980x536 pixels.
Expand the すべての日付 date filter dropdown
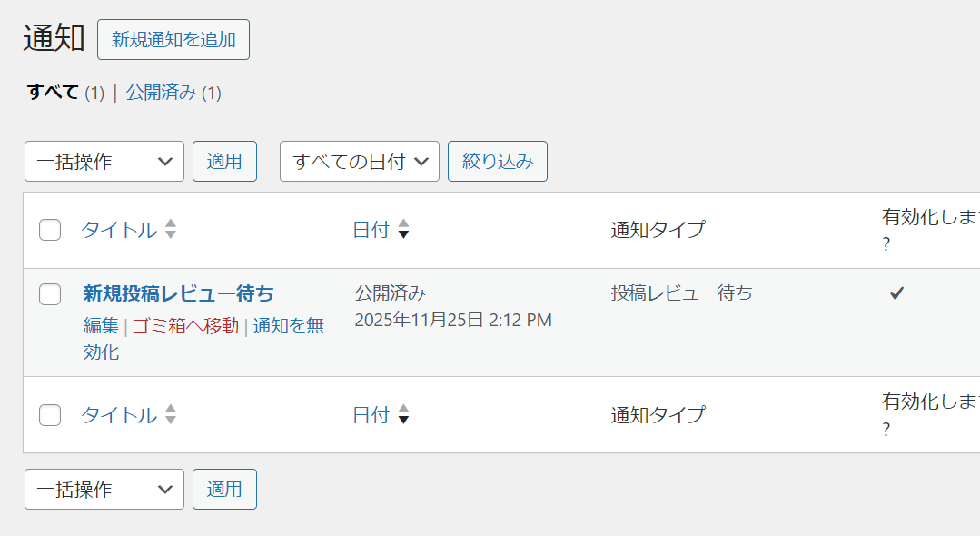pos(359,162)
